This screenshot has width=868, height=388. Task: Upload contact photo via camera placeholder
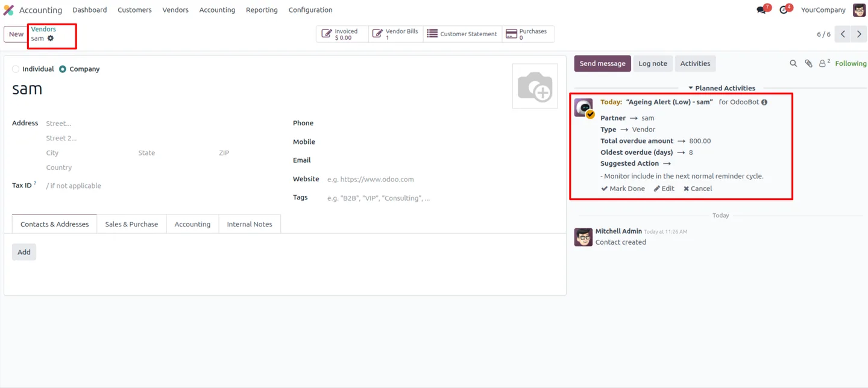coord(535,86)
